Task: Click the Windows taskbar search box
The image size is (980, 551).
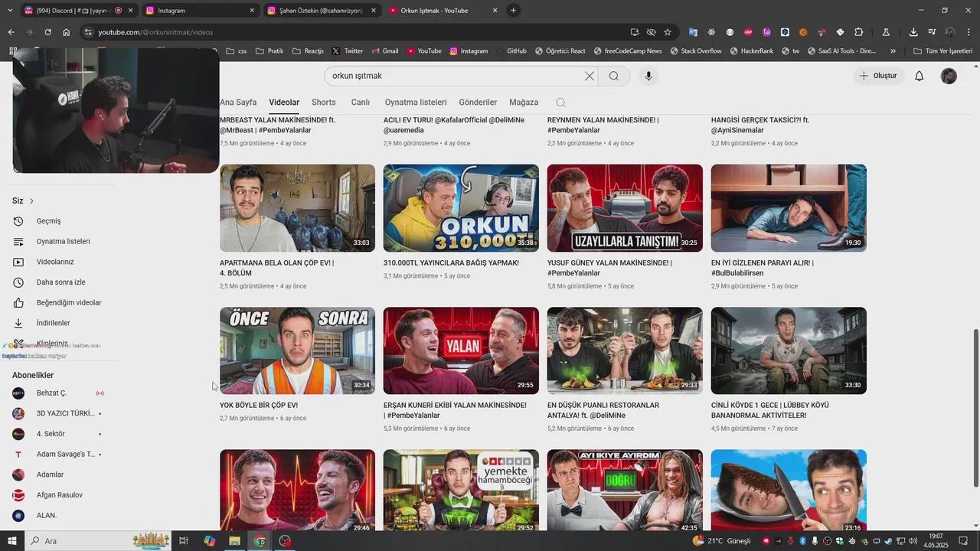Action: click(100, 541)
